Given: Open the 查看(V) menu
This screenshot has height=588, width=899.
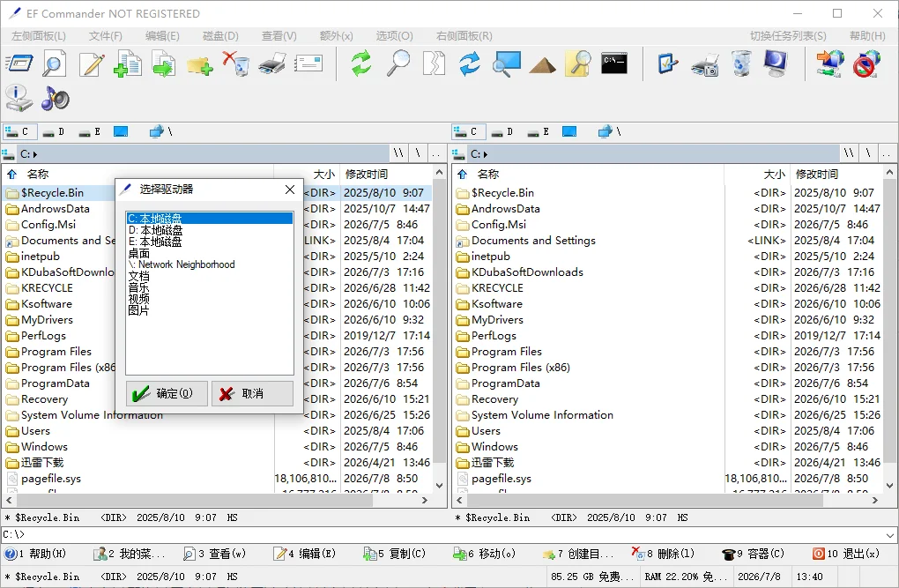Looking at the screenshot, I should (279, 36).
